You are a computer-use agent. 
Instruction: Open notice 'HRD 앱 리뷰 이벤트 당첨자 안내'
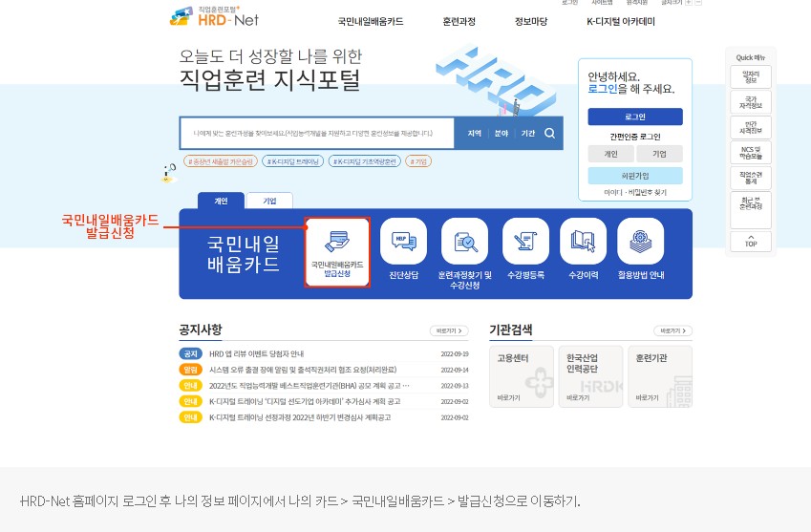coord(256,354)
